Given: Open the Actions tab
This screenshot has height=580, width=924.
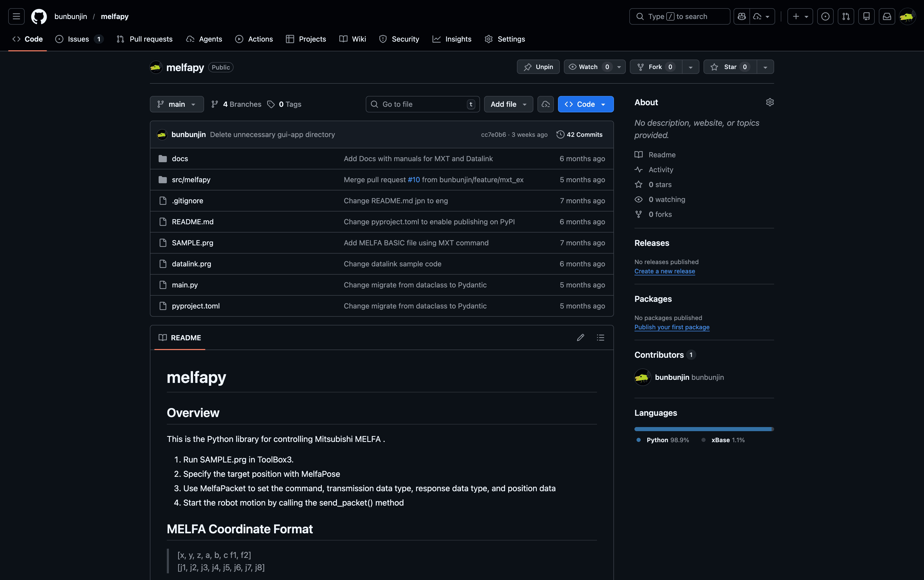Looking at the screenshot, I should (254, 39).
